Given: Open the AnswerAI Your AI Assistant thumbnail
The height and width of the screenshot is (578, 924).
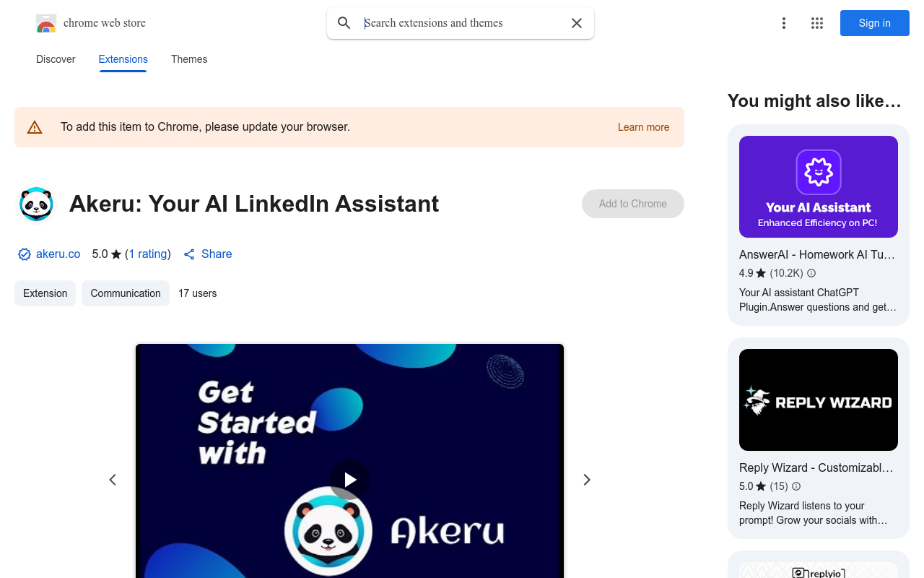Looking at the screenshot, I should coord(819,187).
